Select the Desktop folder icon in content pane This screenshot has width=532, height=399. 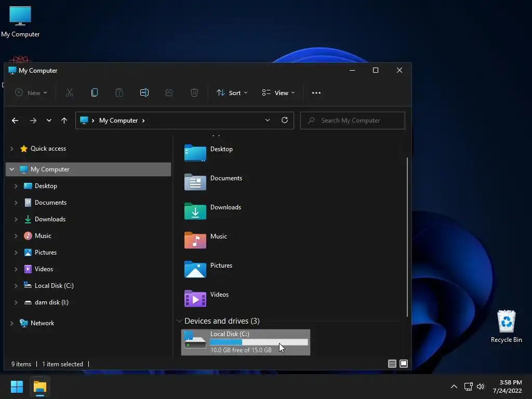tap(195, 153)
